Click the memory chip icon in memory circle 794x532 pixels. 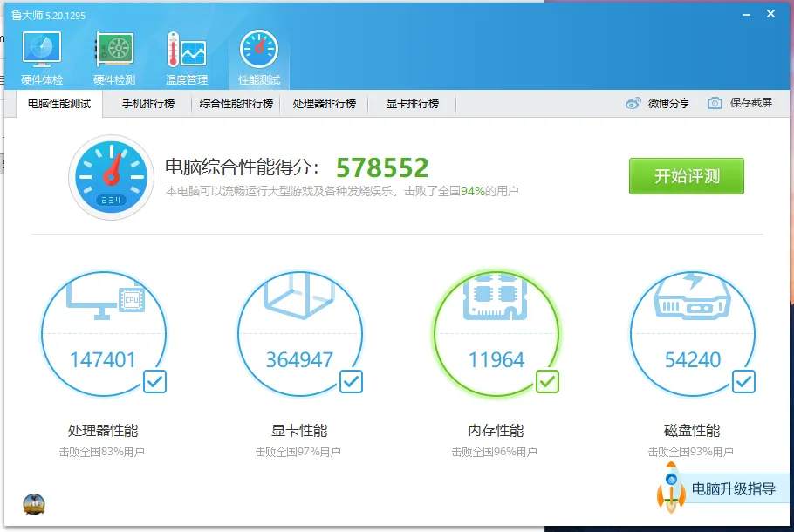point(496,297)
